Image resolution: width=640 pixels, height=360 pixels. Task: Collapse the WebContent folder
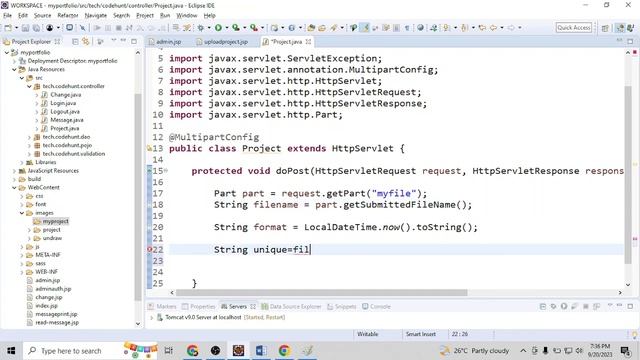pos(14,188)
